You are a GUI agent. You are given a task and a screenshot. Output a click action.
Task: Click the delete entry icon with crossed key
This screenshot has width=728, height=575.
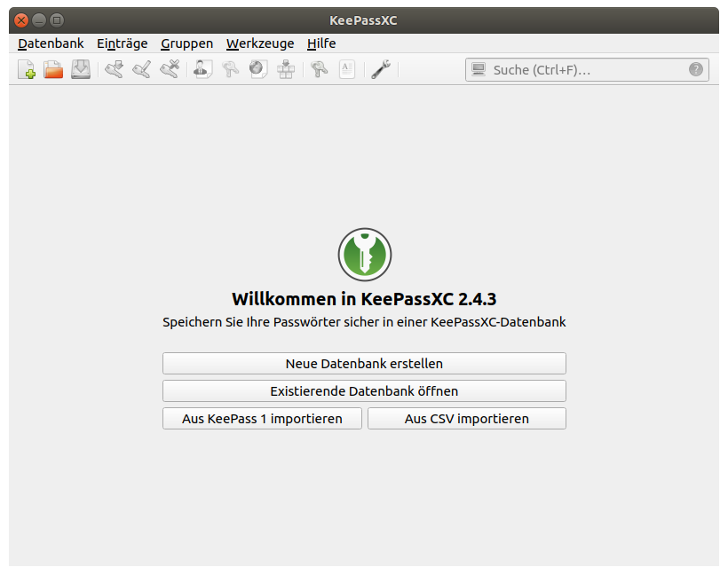169,69
